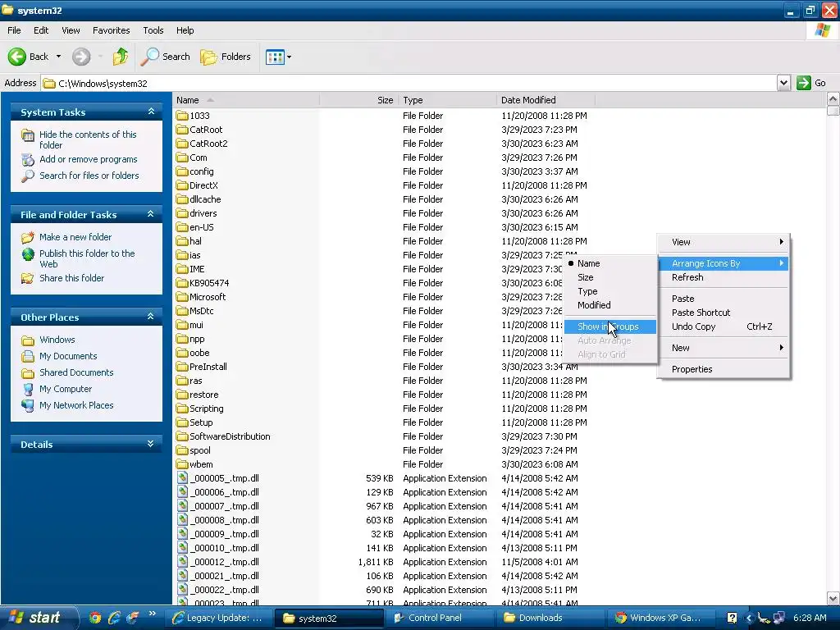Image resolution: width=840 pixels, height=630 pixels.
Task: Collapse the System Tasks panel
Action: (151, 112)
